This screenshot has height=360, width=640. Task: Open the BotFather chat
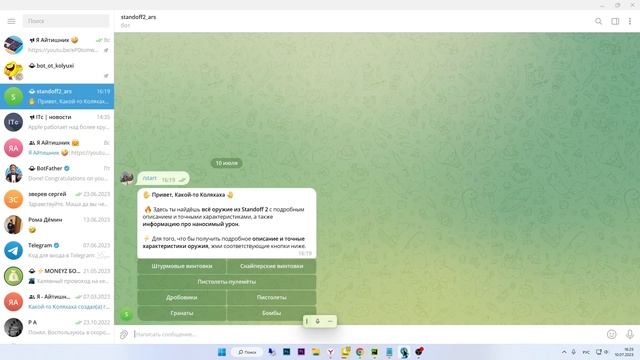coord(57,173)
